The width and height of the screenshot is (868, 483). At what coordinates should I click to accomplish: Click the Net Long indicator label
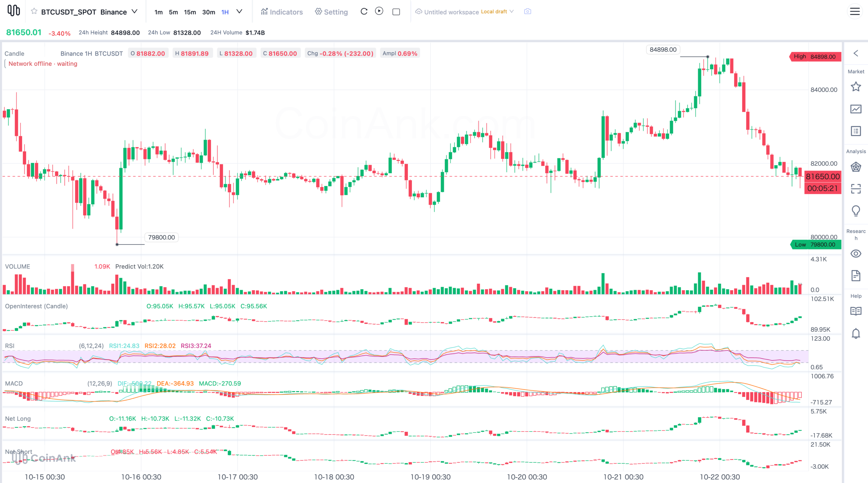click(x=18, y=419)
